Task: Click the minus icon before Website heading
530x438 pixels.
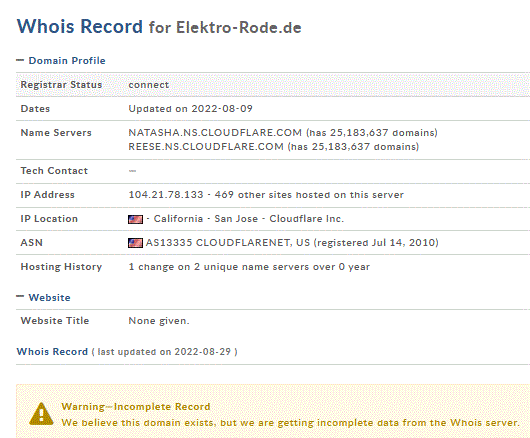Action: pyautogui.click(x=20, y=297)
